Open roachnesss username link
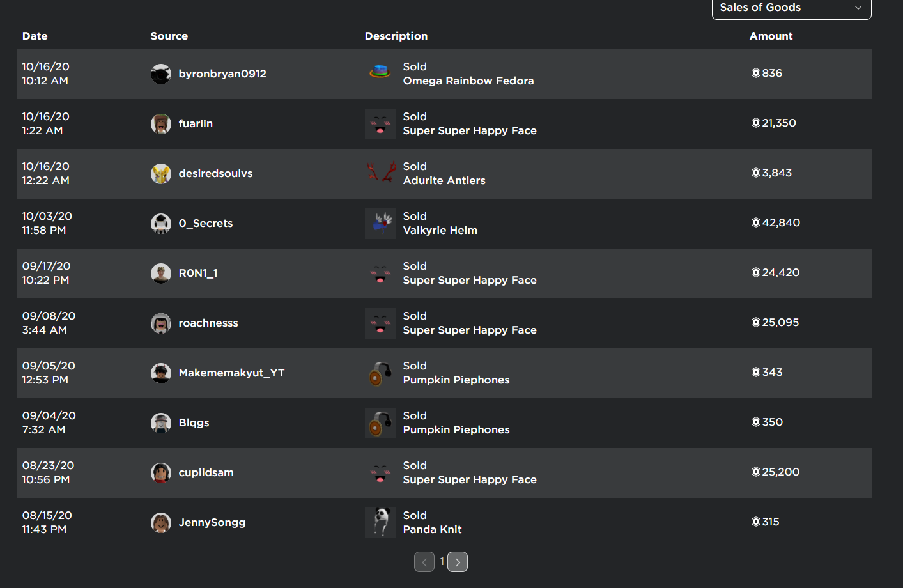This screenshot has height=588, width=903. point(208,323)
